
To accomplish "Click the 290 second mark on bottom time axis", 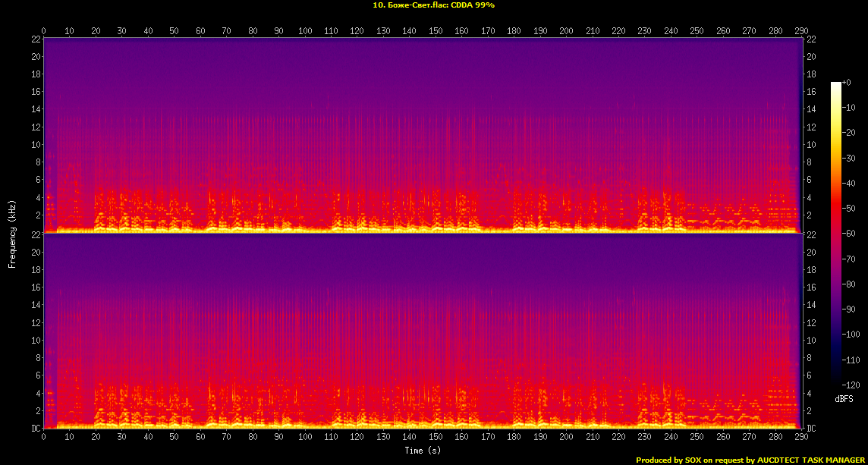I will click(801, 437).
